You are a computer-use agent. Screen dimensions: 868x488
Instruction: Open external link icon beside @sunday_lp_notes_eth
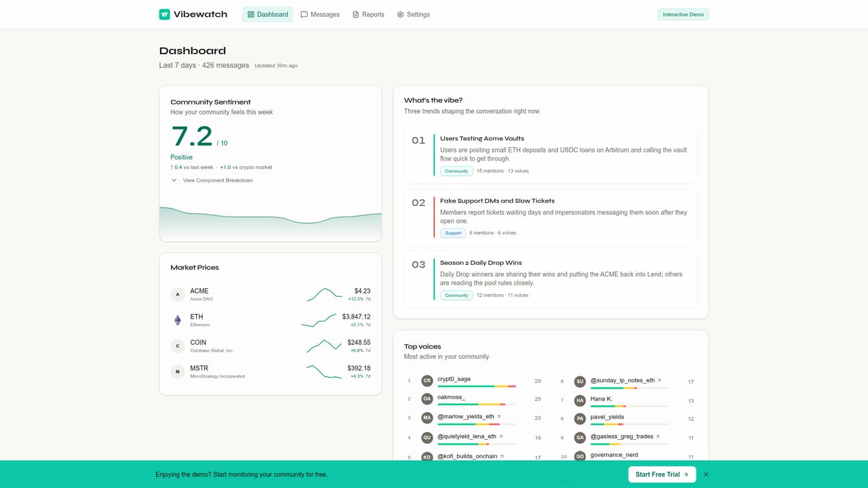[659, 380]
